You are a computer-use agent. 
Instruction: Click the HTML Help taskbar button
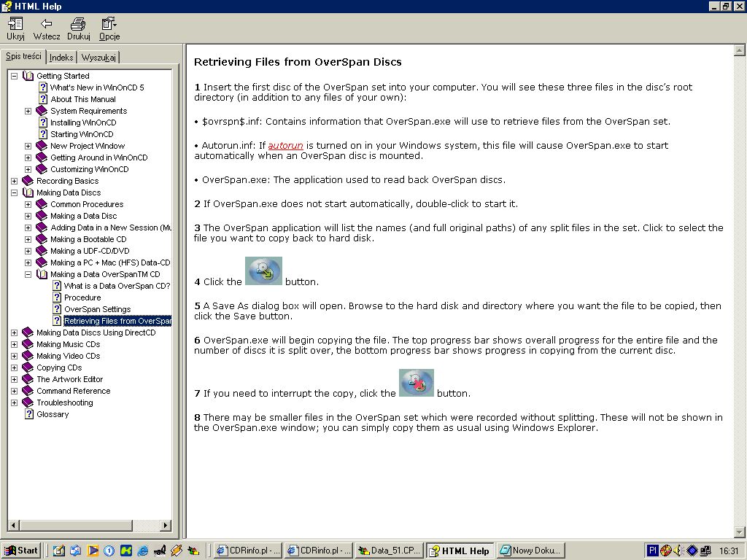click(x=460, y=551)
